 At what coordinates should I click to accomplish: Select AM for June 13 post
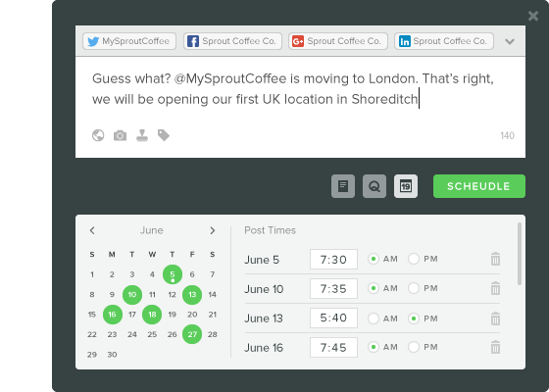(x=374, y=318)
